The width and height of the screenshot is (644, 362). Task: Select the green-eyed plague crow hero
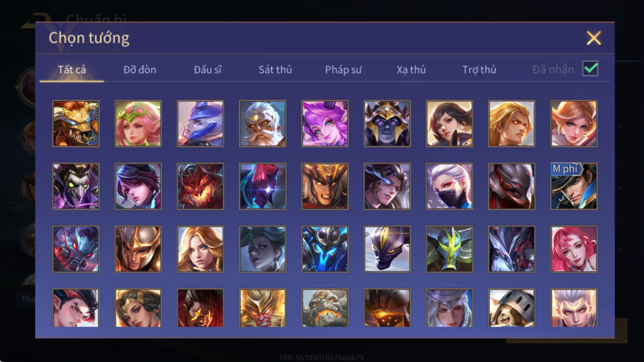[76, 186]
